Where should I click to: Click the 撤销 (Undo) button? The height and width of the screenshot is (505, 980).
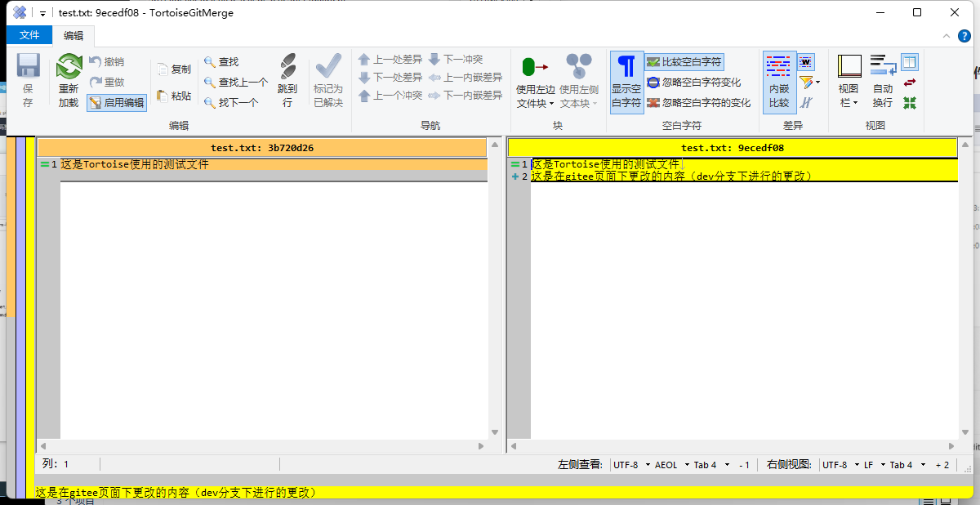pos(106,61)
